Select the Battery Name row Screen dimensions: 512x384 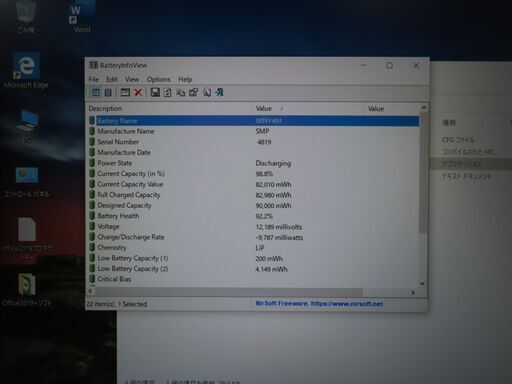click(x=254, y=121)
